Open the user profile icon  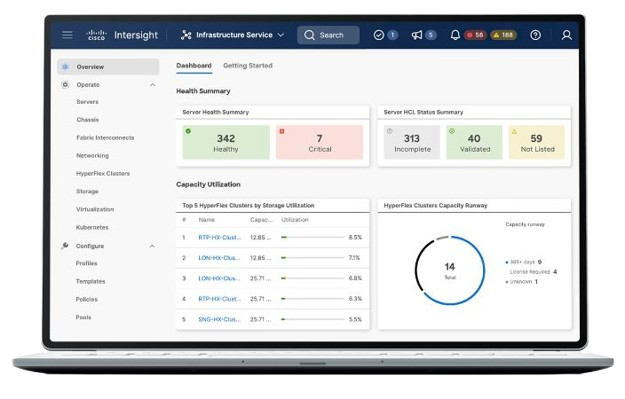(566, 35)
